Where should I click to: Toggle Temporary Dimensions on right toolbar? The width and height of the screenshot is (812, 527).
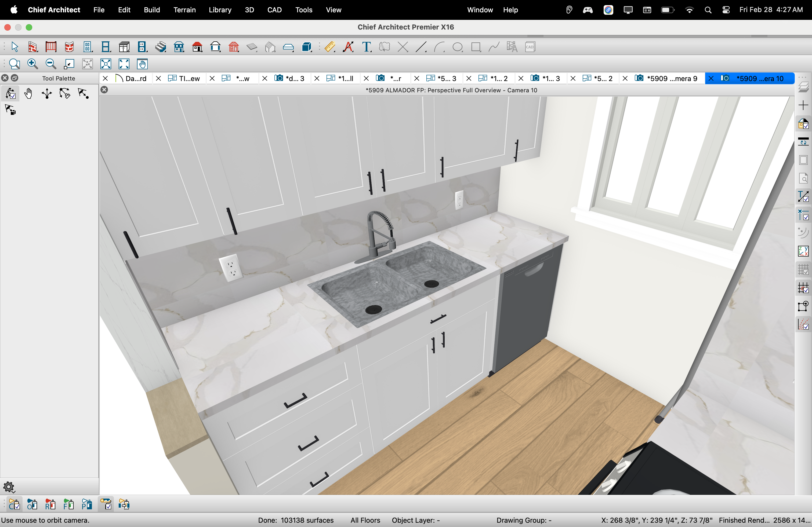click(x=803, y=197)
